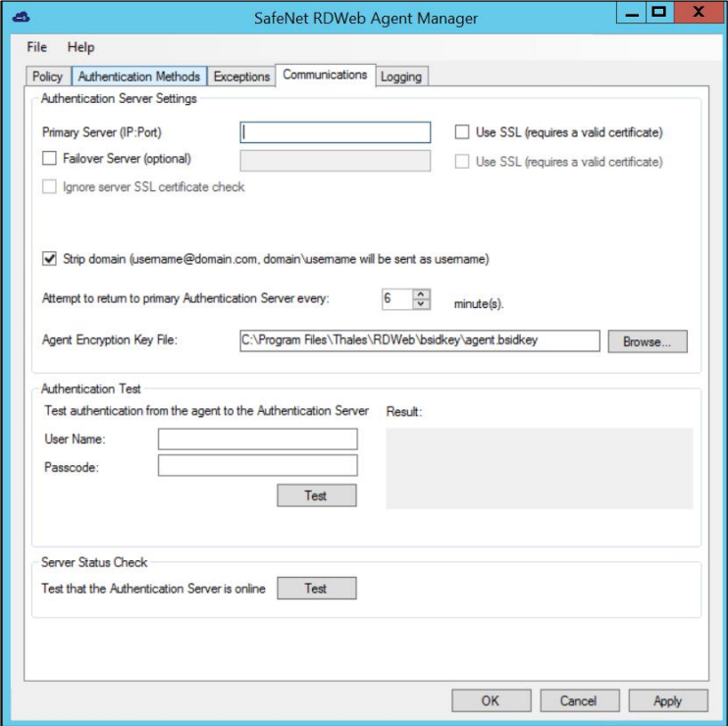
Task: Enable the Failover Server checkbox
Action: (x=49, y=158)
